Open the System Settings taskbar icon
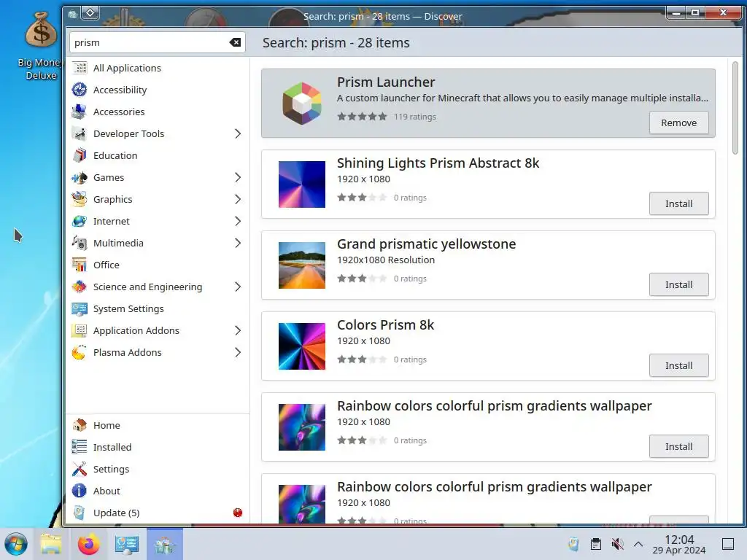The image size is (747, 560). pos(127,544)
